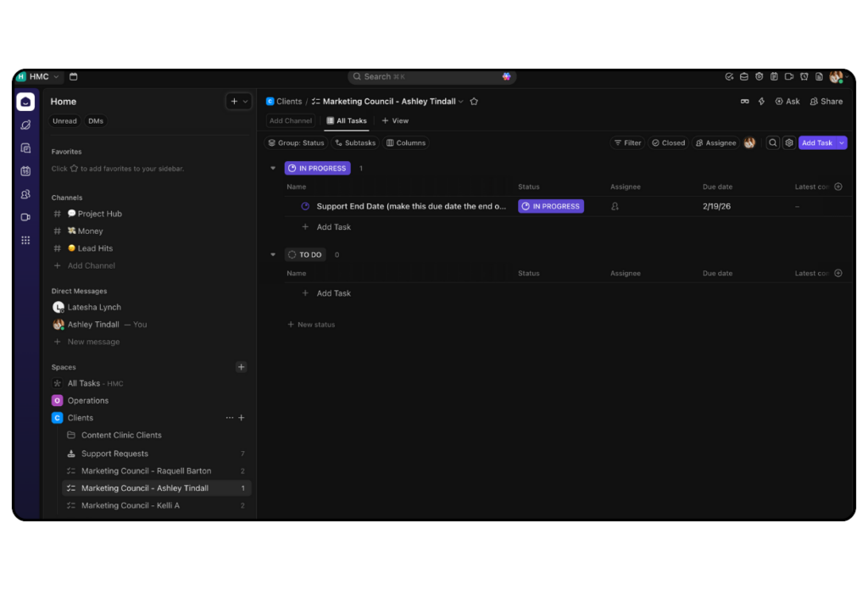Toggle Closed tasks visibility
Viewport: 868px width, 590px height.
pos(668,142)
